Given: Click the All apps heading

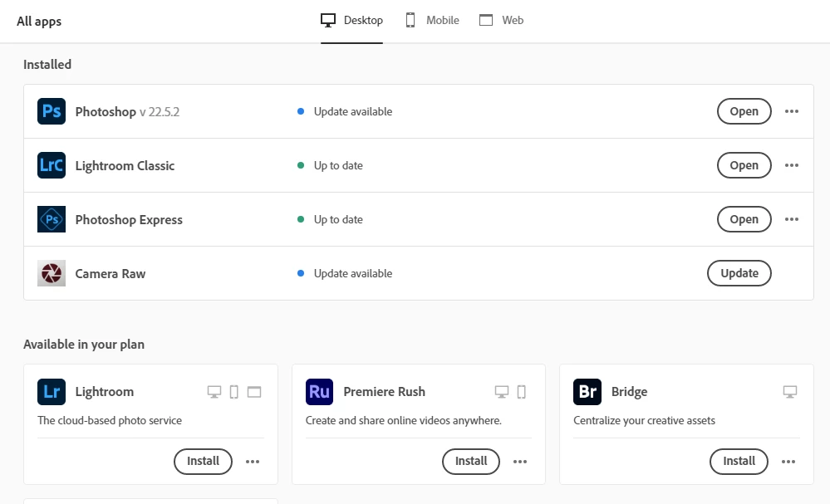Looking at the screenshot, I should 39,22.
